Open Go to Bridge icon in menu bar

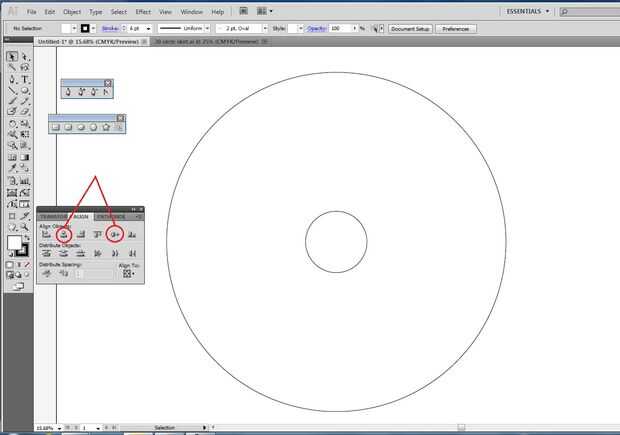click(x=244, y=11)
